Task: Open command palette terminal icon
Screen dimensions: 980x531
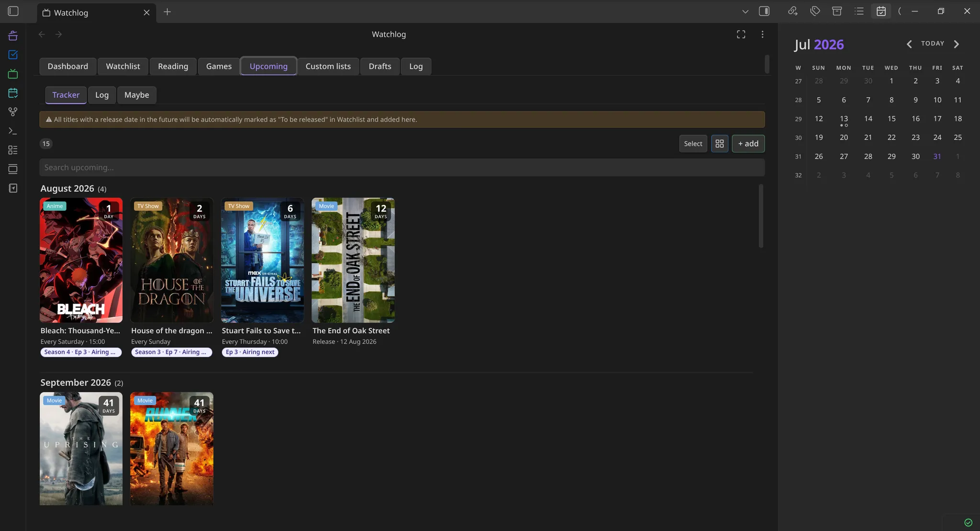Action: coord(13,131)
